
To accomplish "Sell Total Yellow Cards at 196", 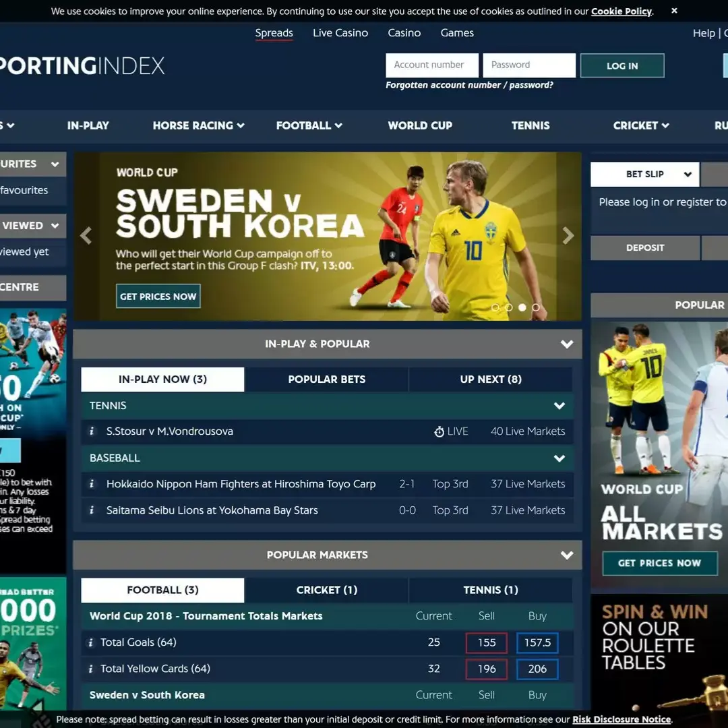I will point(487,669).
